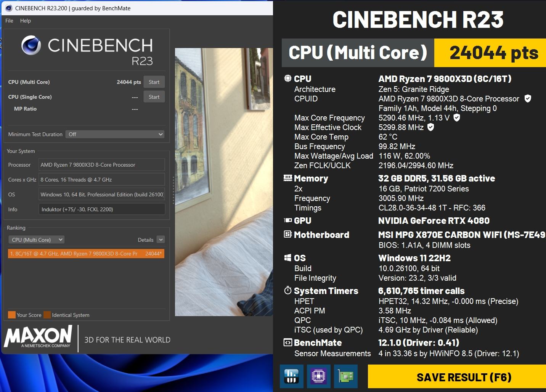
Task: Click the 24044 pts score in BenchMate
Action: click(x=494, y=53)
